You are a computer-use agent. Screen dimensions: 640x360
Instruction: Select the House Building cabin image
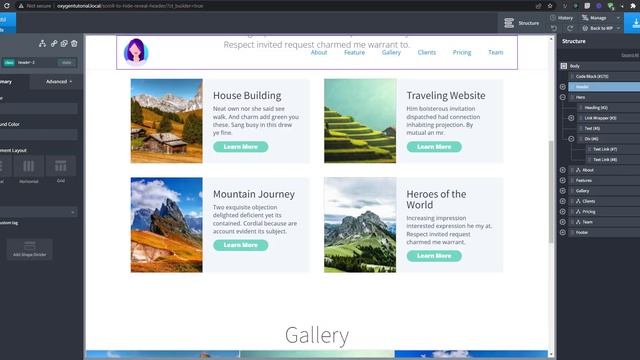tap(167, 121)
